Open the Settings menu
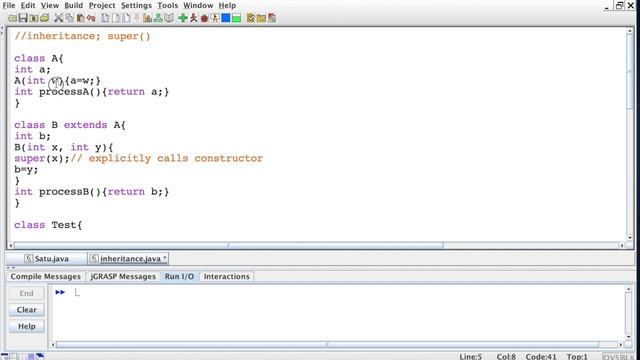640x360 pixels. tap(136, 5)
